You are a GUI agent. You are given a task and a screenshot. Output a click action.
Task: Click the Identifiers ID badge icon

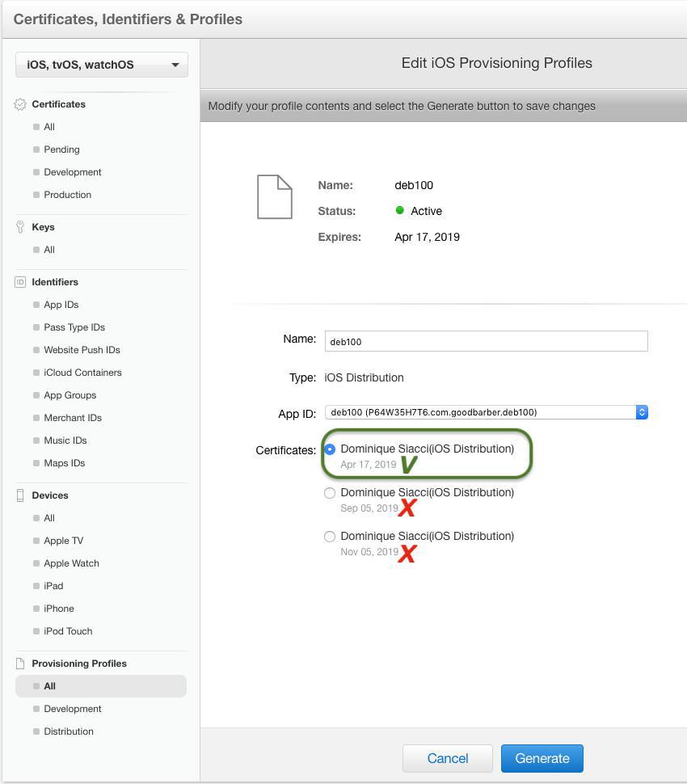(20, 282)
